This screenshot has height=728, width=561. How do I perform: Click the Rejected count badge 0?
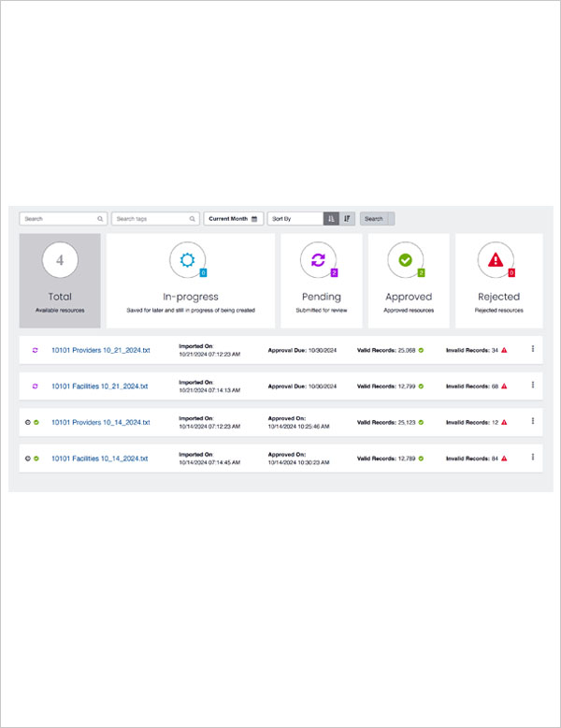pyautogui.click(x=511, y=272)
